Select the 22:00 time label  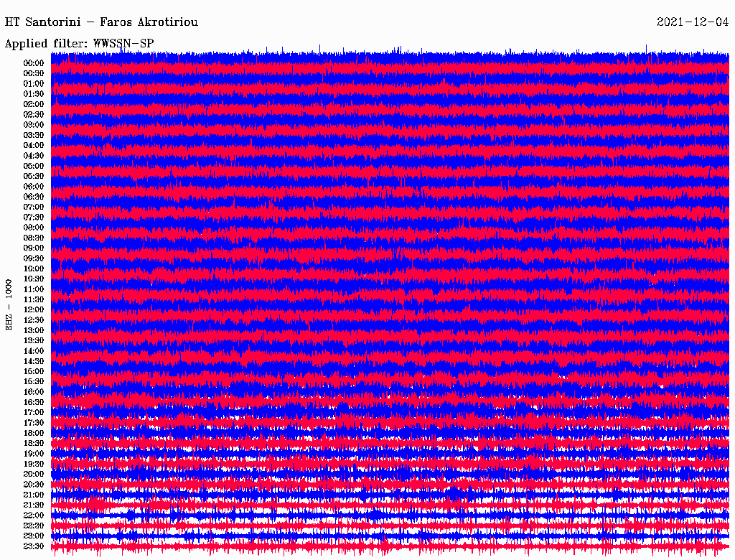(x=33, y=515)
